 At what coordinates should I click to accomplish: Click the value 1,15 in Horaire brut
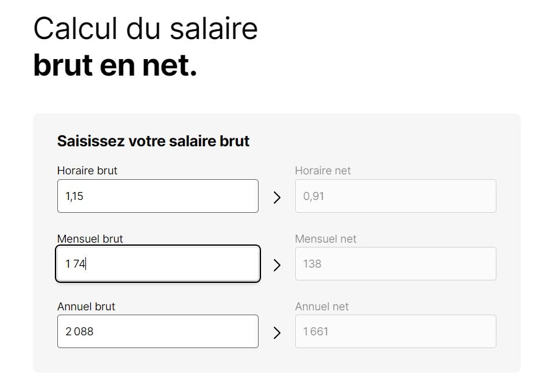pyautogui.click(x=76, y=196)
